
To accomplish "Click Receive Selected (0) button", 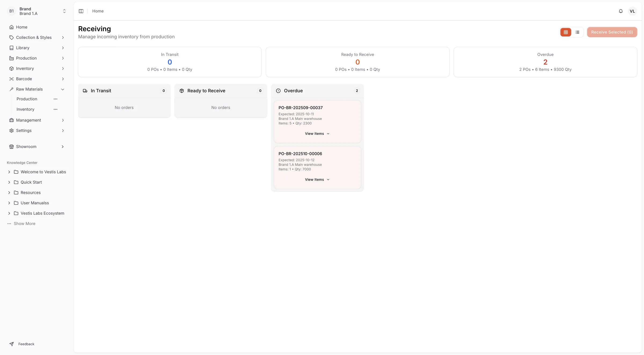I will [612, 32].
